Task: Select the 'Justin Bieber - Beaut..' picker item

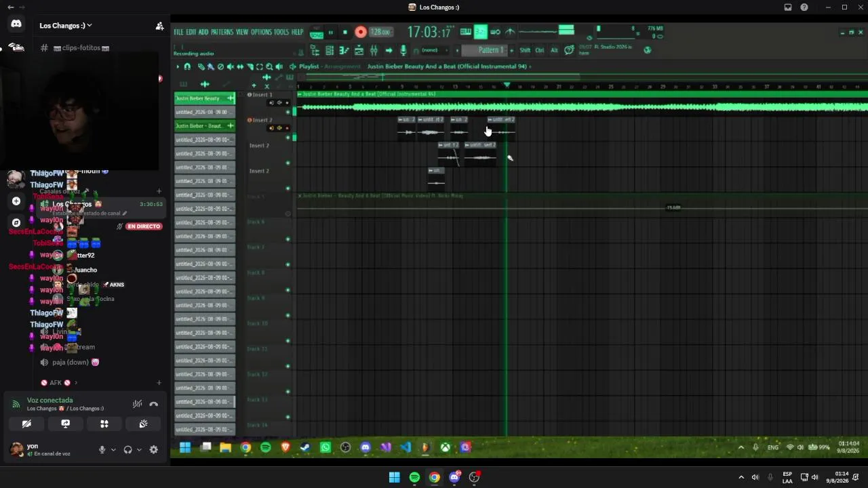Action: [x=205, y=126]
